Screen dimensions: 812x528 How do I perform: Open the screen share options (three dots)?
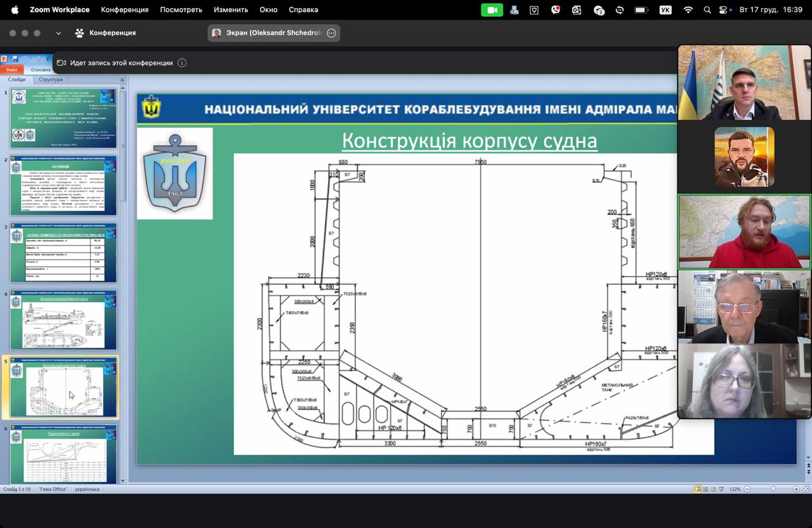tap(331, 33)
